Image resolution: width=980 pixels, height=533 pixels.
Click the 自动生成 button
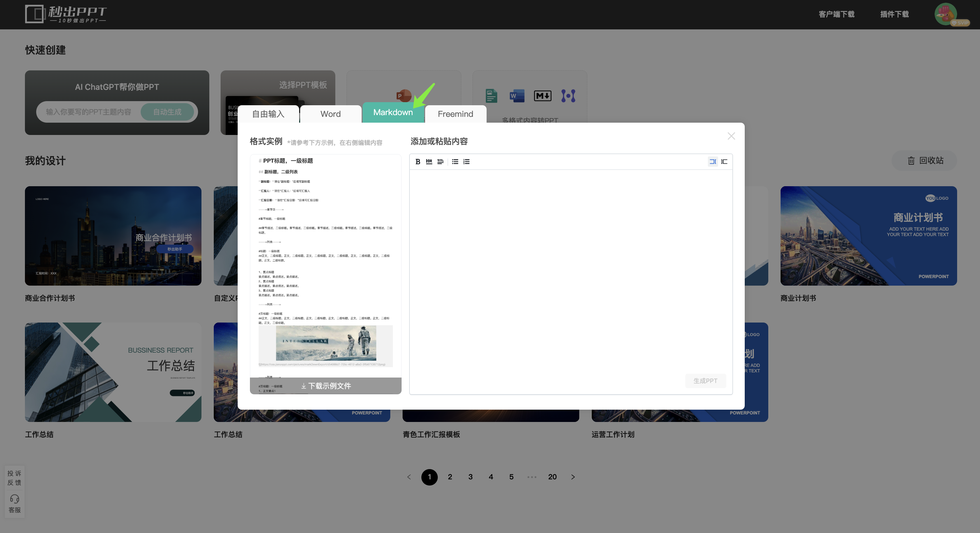point(167,112)
